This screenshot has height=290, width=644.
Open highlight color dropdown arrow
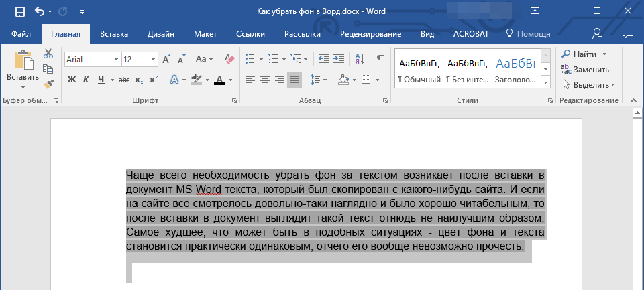[207, 80]
